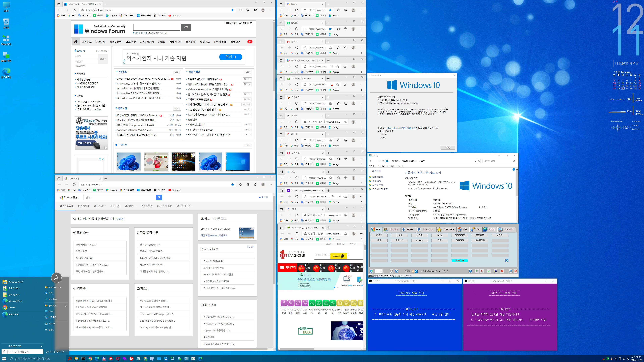This screenshot has height=362, width=644.
Task: Click the key icon beside ID/PW in launcher
Action: point(413,271)
